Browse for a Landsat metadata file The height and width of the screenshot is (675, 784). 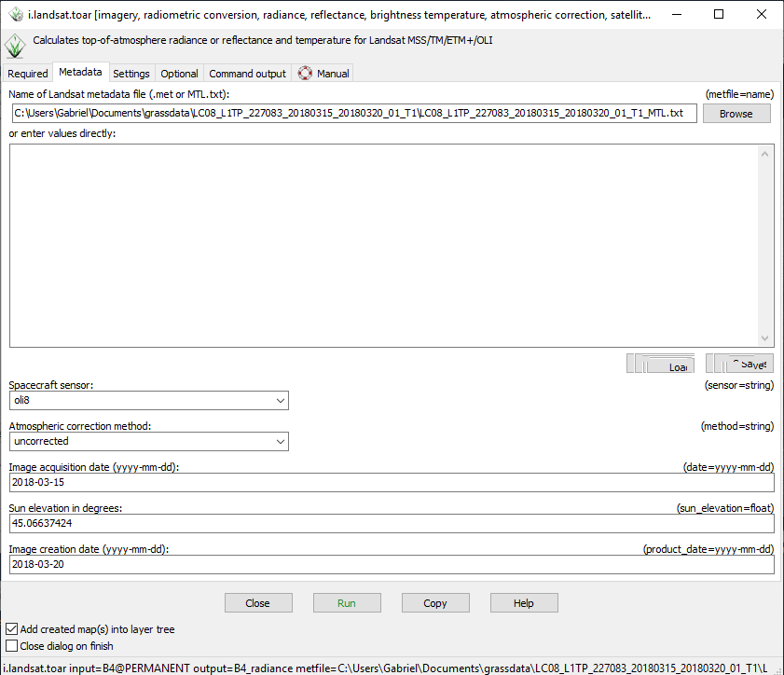736,114
